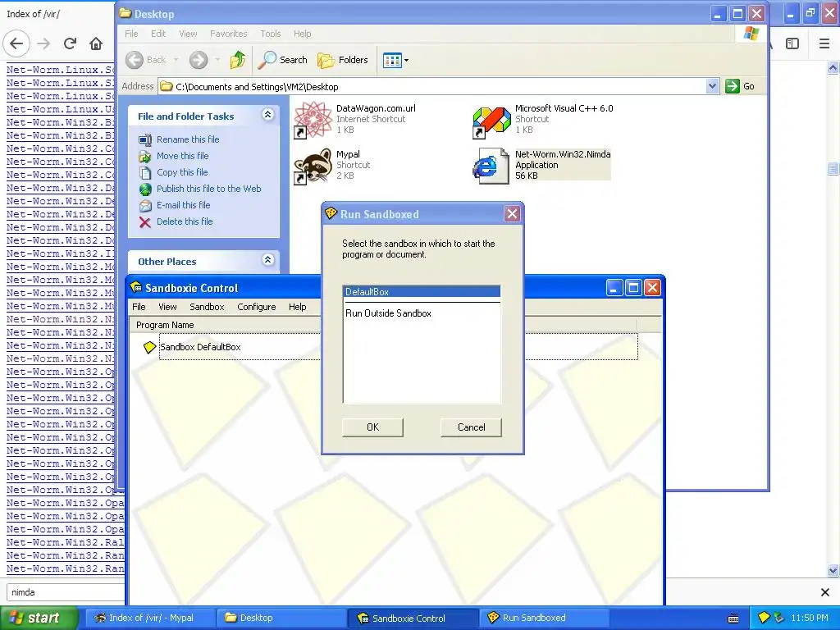Open the File menu in Desktop Explorer
Image resolution: width=840 pixels, height=630 pixels.
(x=131, y=34)
